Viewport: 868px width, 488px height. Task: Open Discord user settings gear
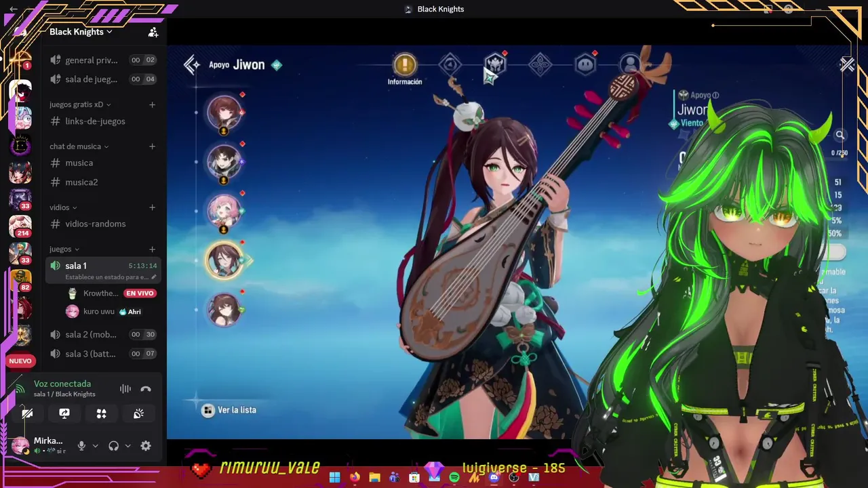tap(146, 446)
